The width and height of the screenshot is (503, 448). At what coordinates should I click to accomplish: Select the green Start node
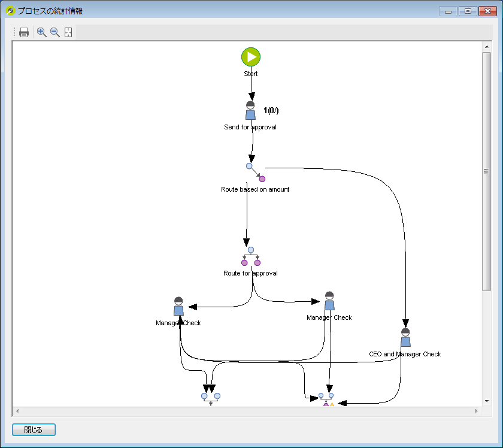point(251,57)
